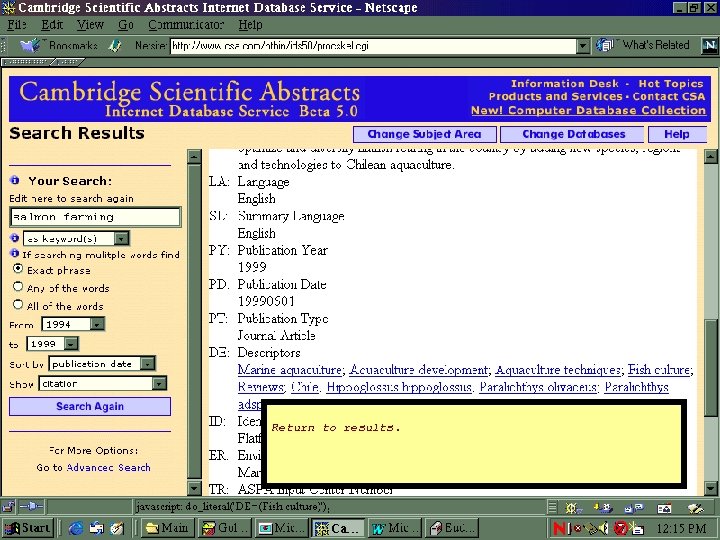Open the New! Computer Database Collection link

point(588,111)
